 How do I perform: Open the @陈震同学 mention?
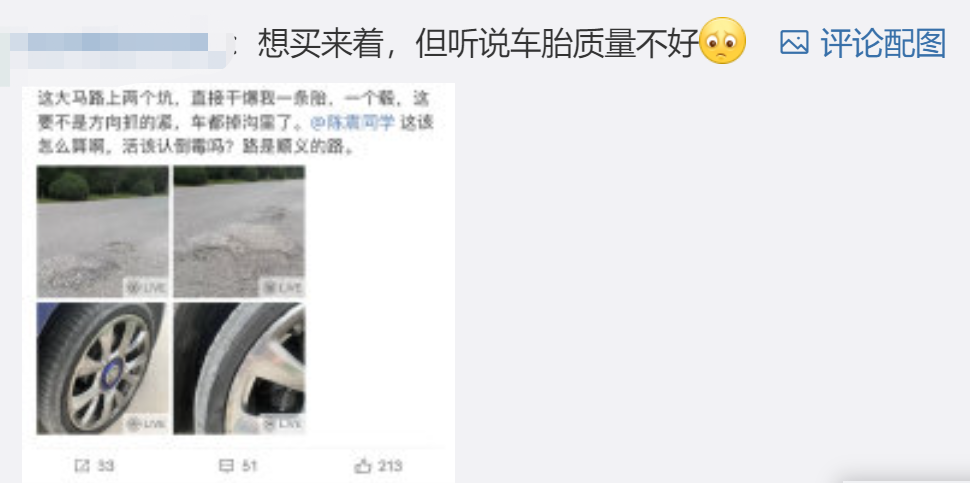click(x=353, y=122)
